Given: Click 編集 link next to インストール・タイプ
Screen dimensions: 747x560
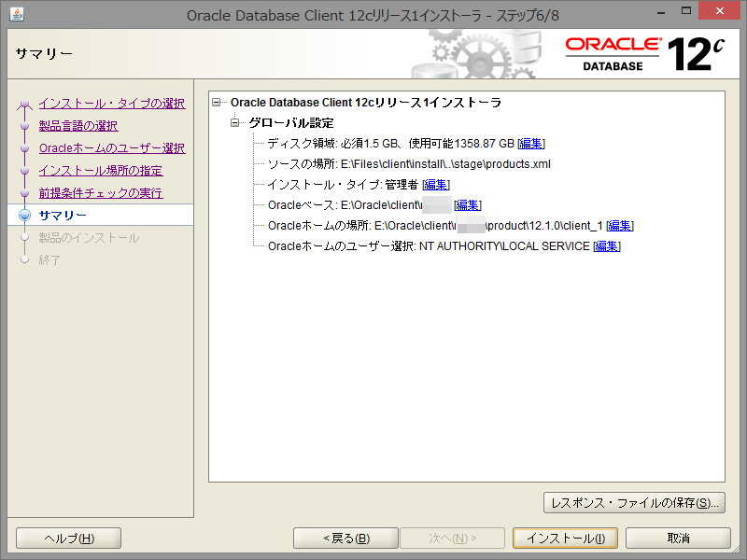Looking at the screenshot, I should tap(436, 184).
